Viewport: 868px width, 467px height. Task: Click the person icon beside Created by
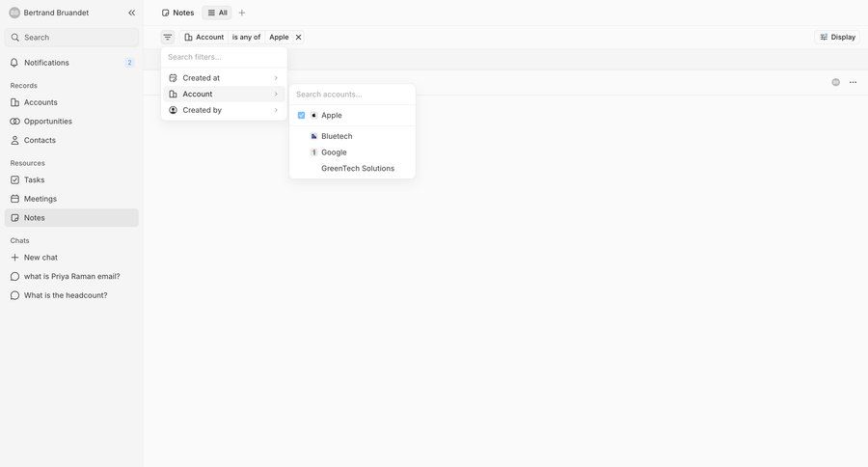pos(173,110)
